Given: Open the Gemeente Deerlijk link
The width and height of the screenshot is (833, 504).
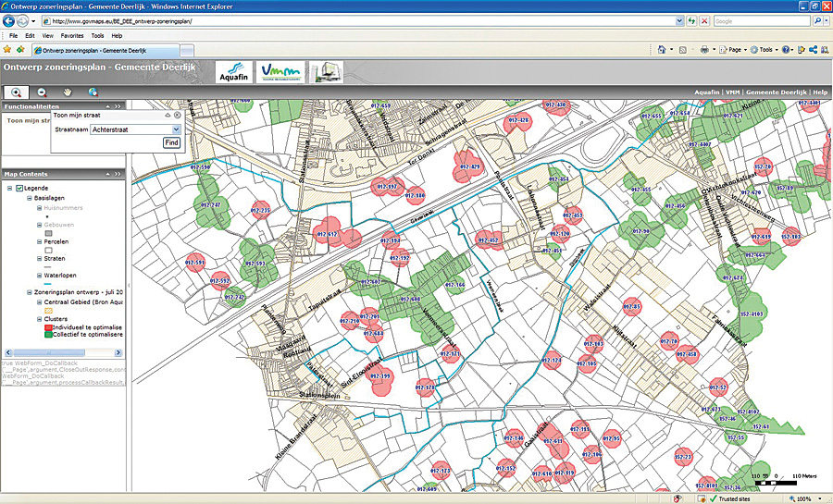Looking at the screenshot, I should (776, 92).
